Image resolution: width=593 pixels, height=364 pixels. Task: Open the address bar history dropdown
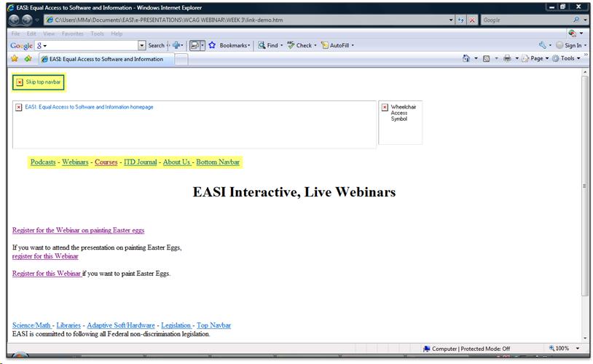(451, 20)
